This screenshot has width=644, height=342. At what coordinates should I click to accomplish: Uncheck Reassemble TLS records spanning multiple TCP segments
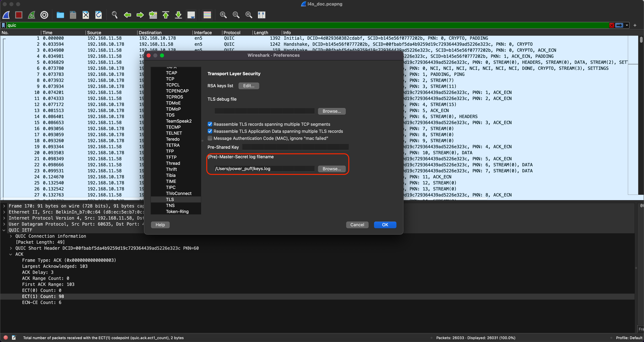pyautogui.click(x=210, y=124)
